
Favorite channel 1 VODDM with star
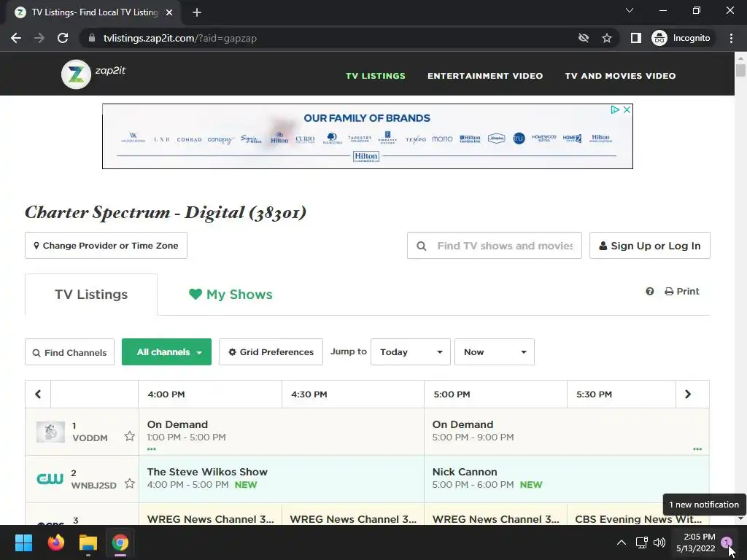tap(130, 436)
